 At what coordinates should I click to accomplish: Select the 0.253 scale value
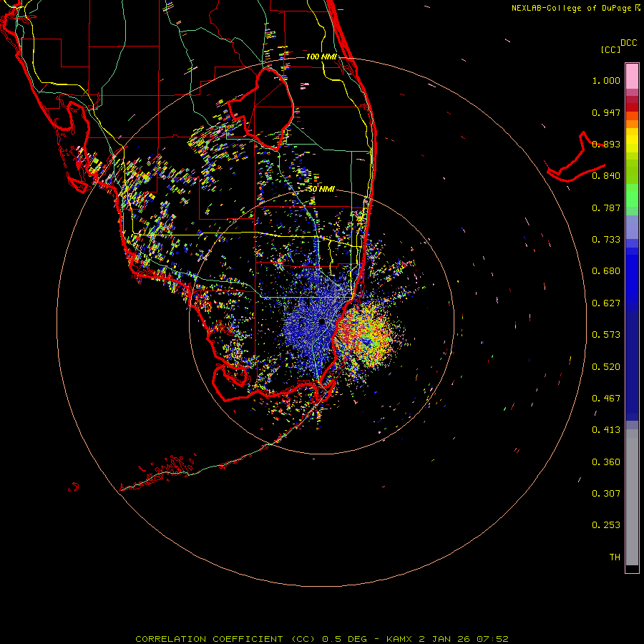(x=606, y=525)
